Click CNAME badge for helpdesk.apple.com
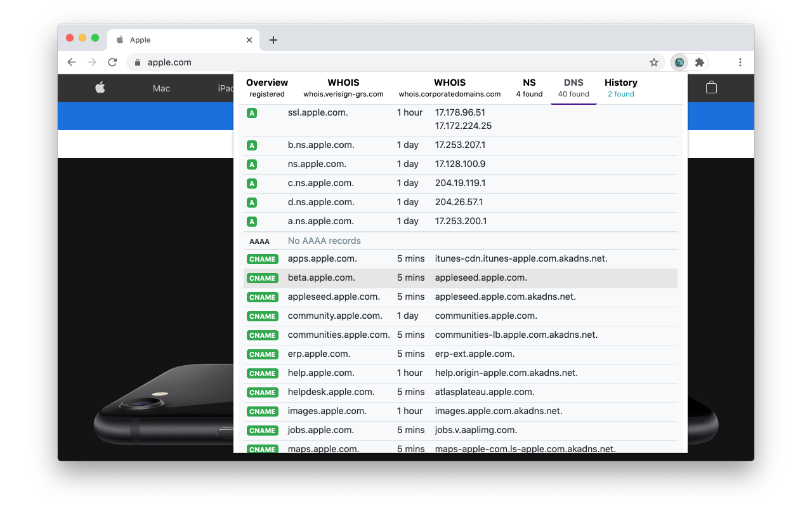Image resolution: width=812 pixels, height=508 pixels. (263, 392)
